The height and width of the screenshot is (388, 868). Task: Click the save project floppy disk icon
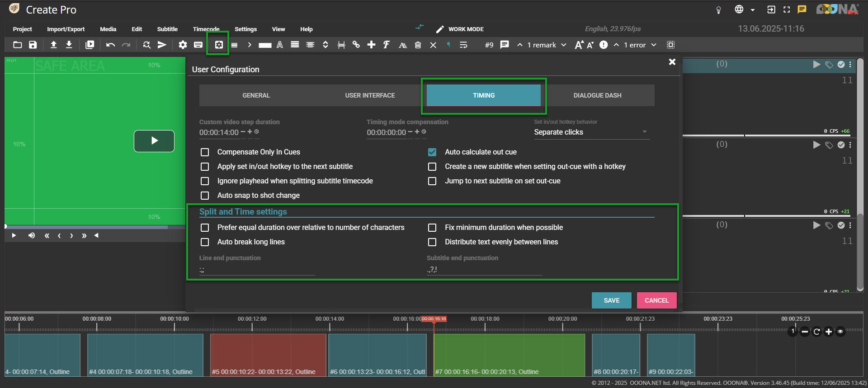33,45
